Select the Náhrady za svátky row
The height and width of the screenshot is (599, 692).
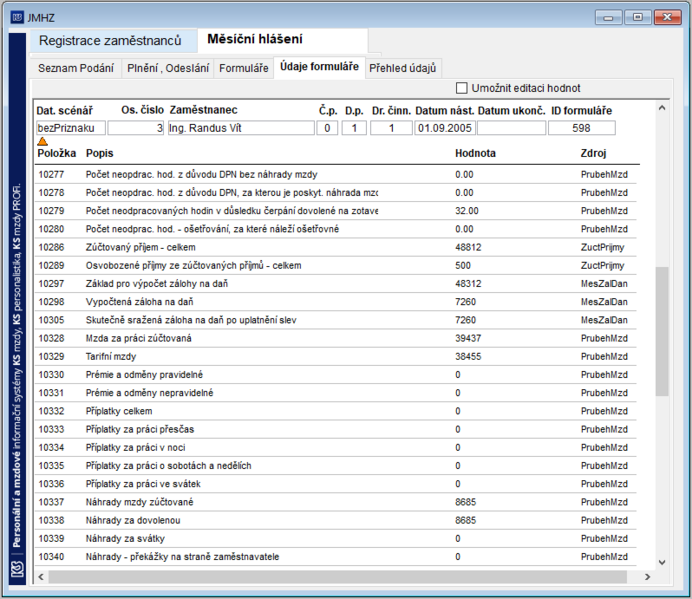point(335,539)
